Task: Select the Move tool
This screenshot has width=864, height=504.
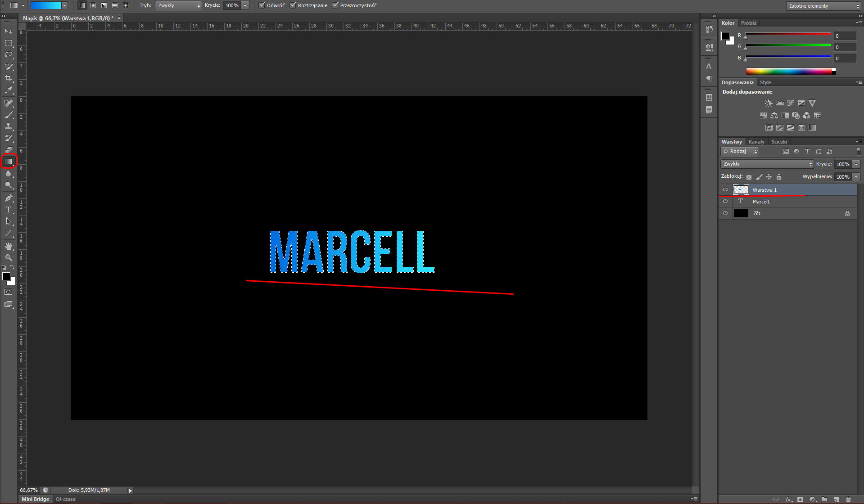Action: 9,31
